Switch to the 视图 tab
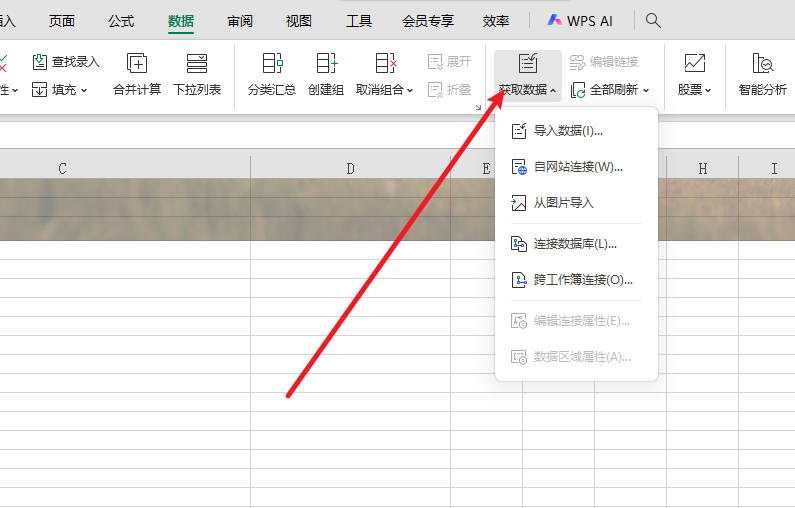The image size is (795, 508). coord(299,21)
